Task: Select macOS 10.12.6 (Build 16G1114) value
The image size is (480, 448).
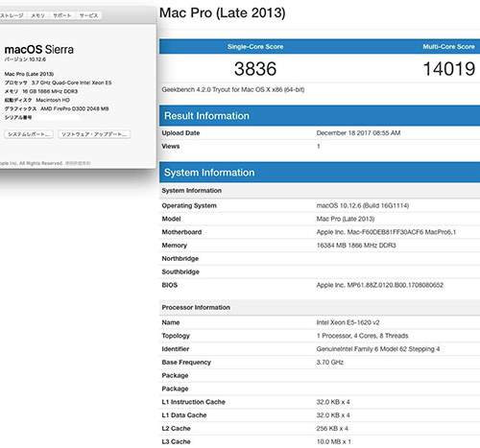Action: tap(363, 205)
